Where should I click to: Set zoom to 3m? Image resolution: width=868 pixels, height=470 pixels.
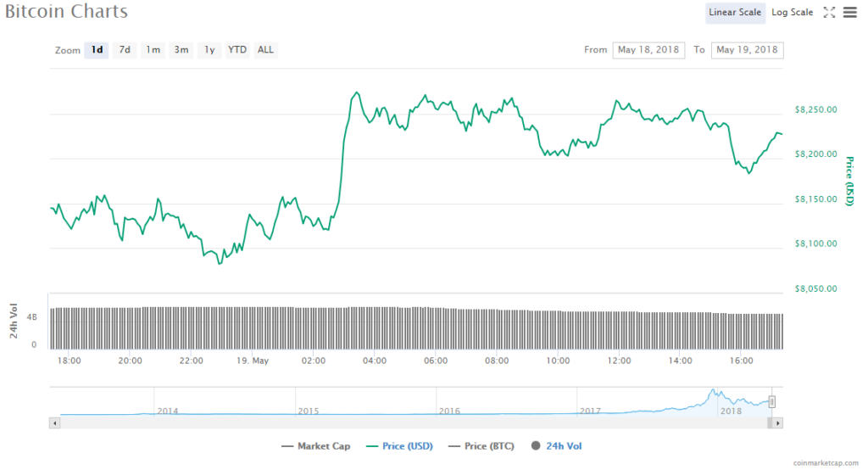point(181,50)
